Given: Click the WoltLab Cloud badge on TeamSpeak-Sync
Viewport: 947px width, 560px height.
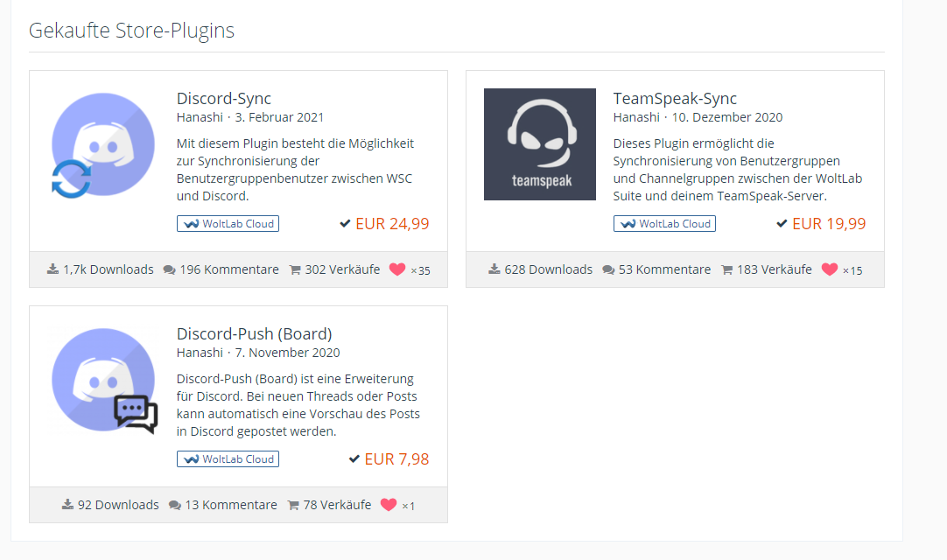Looking at the screenshot, I should tap(664, 224).
